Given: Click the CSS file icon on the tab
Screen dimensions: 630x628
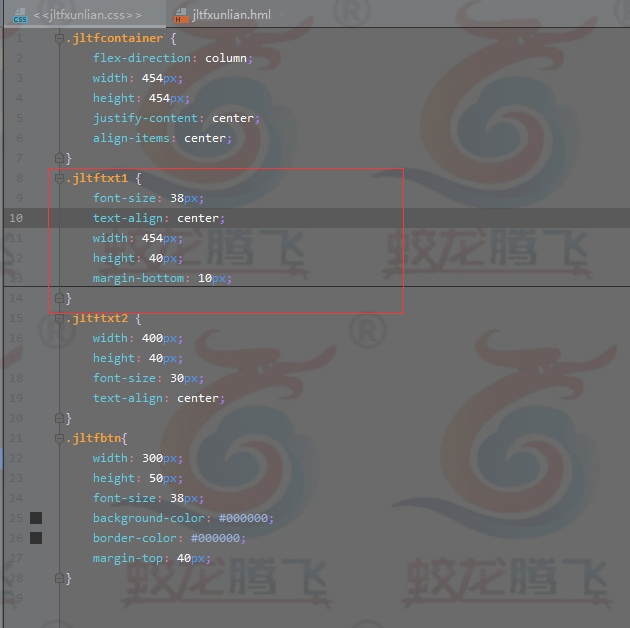Looking at the screenshot, I should point(20,16).
